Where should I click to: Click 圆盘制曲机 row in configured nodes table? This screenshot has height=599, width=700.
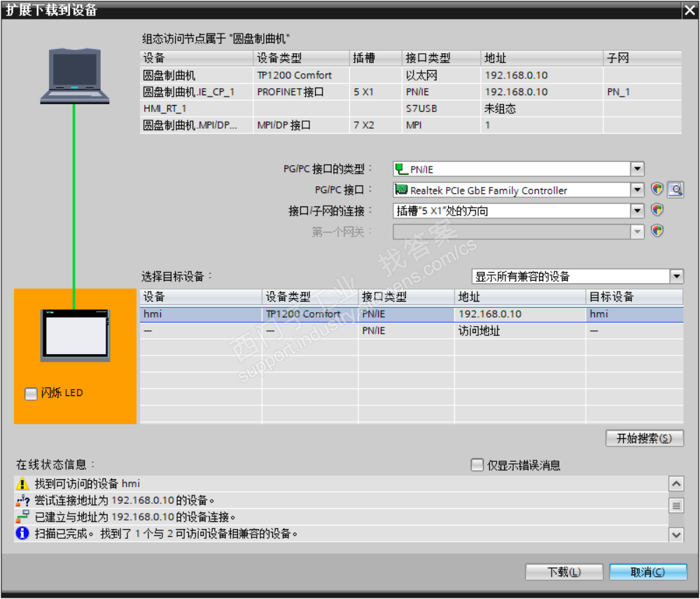point(410,75)
